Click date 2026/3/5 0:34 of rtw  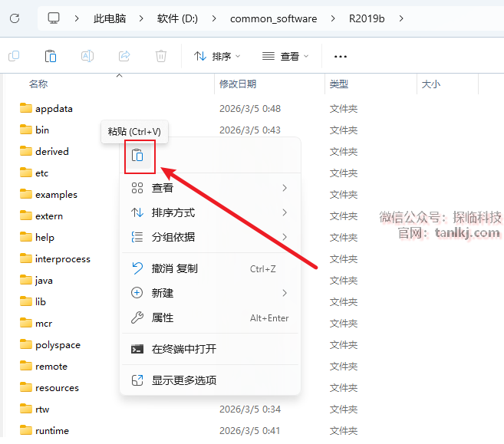[250, 409]
